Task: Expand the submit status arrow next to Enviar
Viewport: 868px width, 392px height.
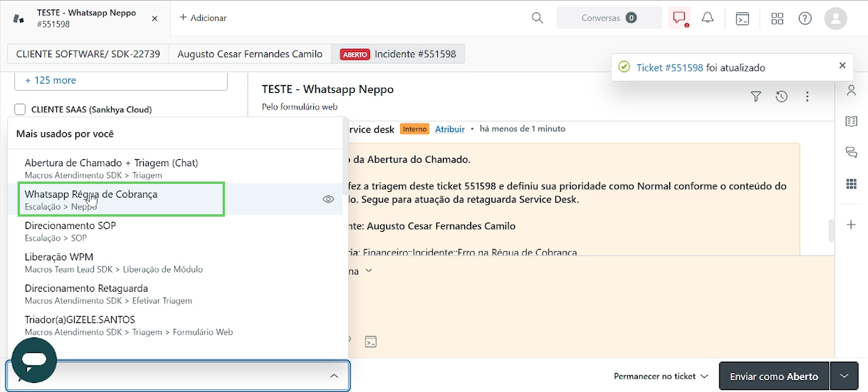Action: click(x=844, y=376)
